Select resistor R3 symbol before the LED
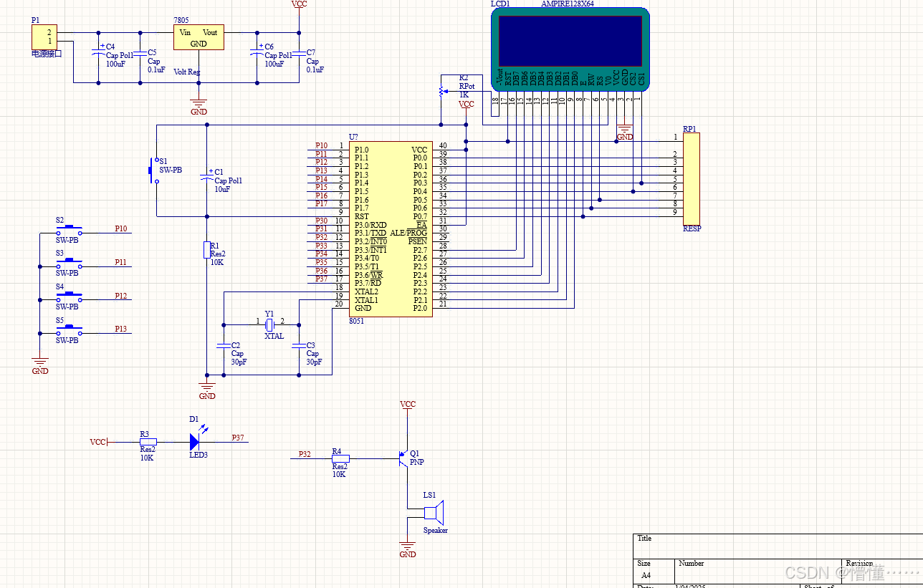 148,442
